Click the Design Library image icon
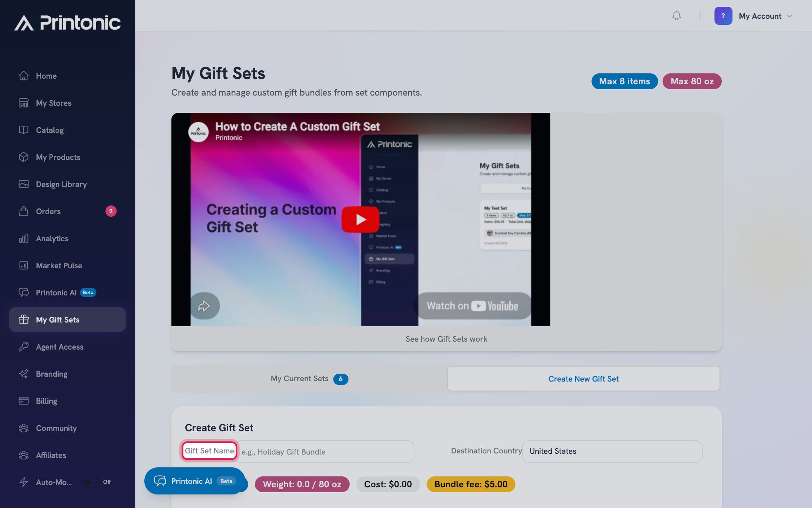This screenshot has height=508, width=812. click(x=24, y=184)
